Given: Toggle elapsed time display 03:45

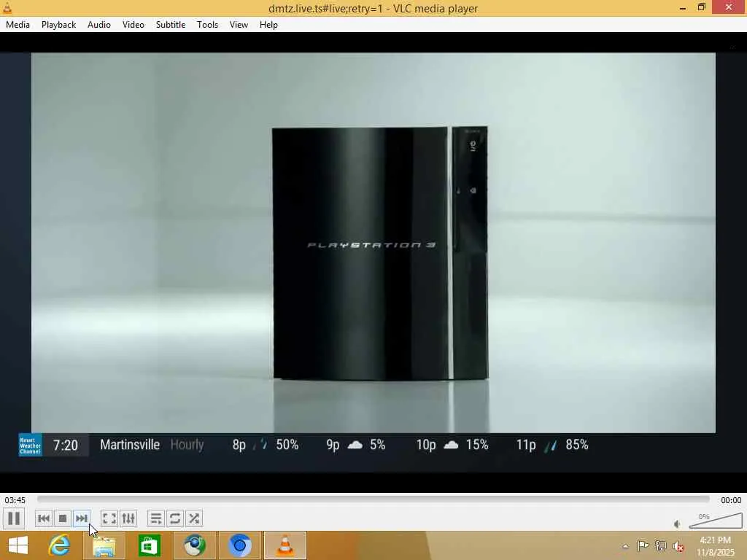Looking at the screenshot, I should [15, 500].
